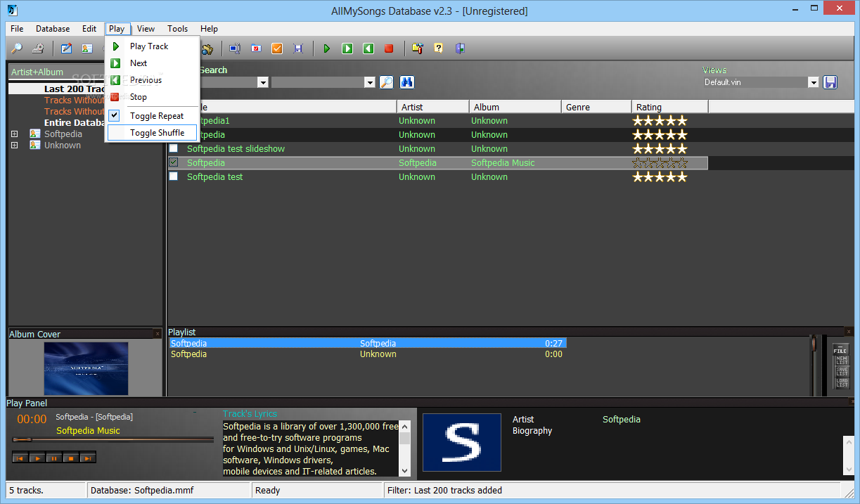Click the Play Panel orange play button

point(37,458)
